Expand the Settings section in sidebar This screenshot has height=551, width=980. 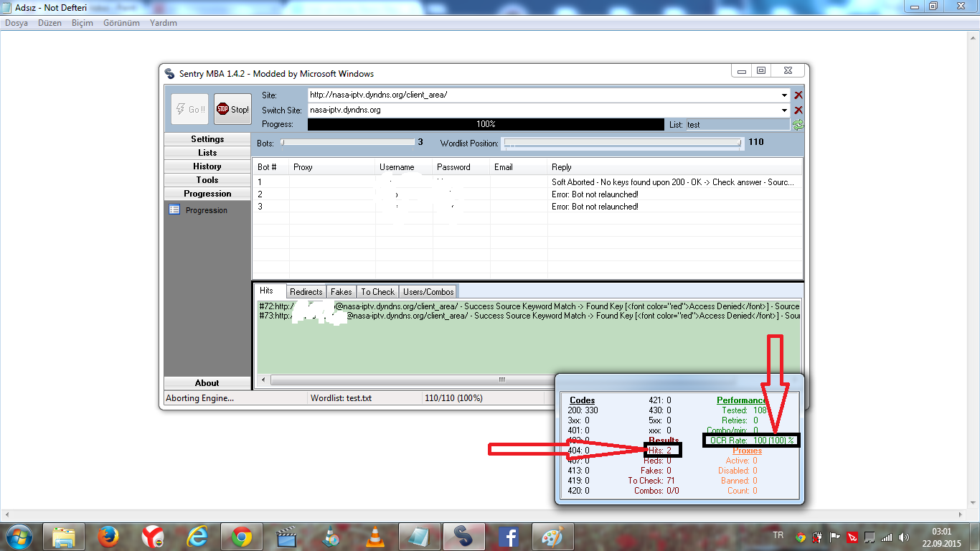[207, 139]
